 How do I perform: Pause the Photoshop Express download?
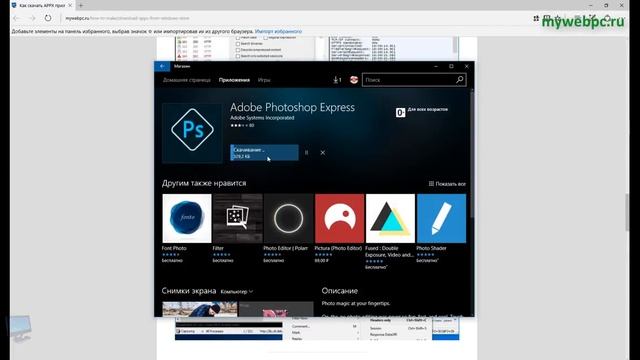coord(307,153)
